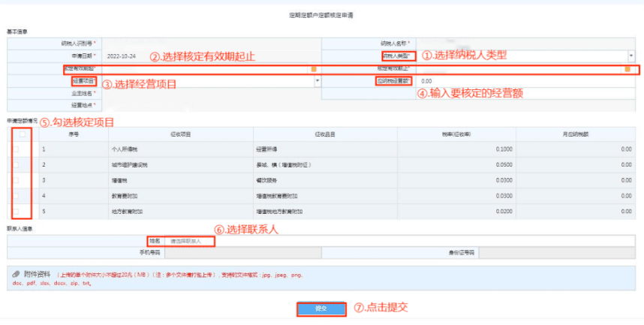Click the 手机号码 field

(242, 253)
